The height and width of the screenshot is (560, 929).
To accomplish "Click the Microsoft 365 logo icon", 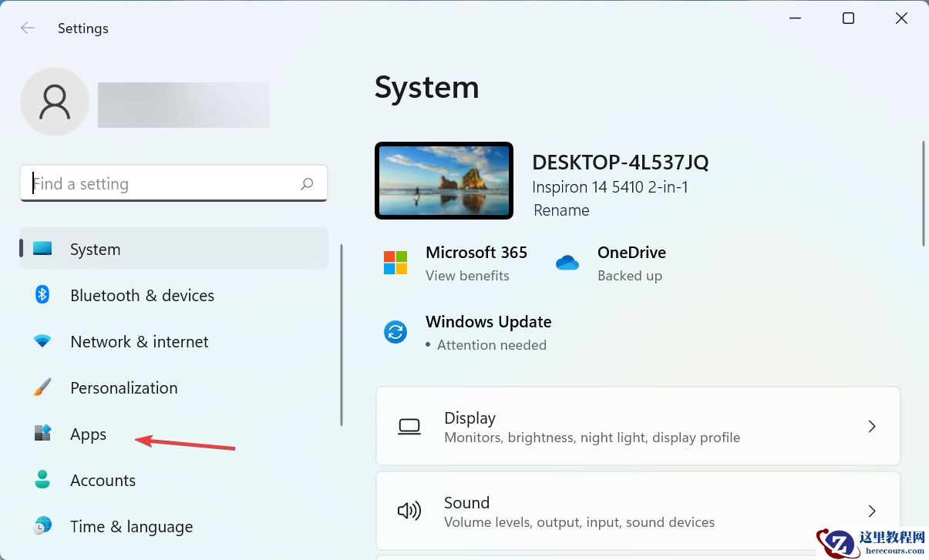I will [395, 263].
